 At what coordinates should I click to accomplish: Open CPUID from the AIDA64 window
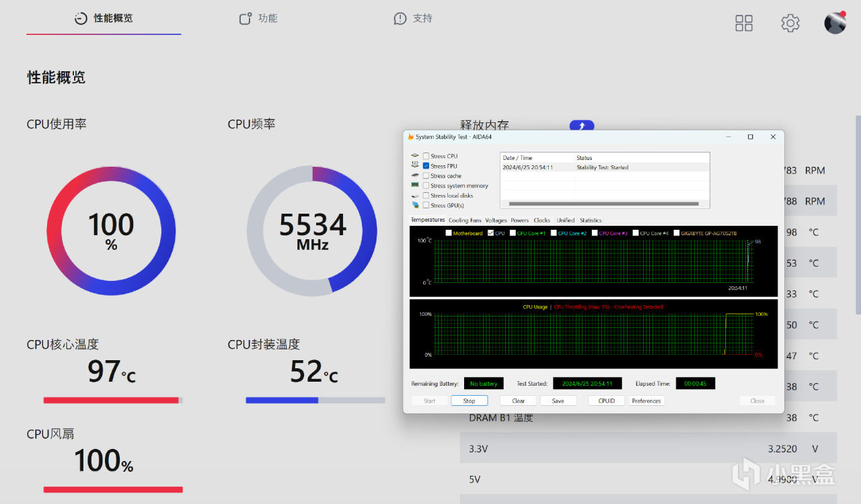(607, 401)
